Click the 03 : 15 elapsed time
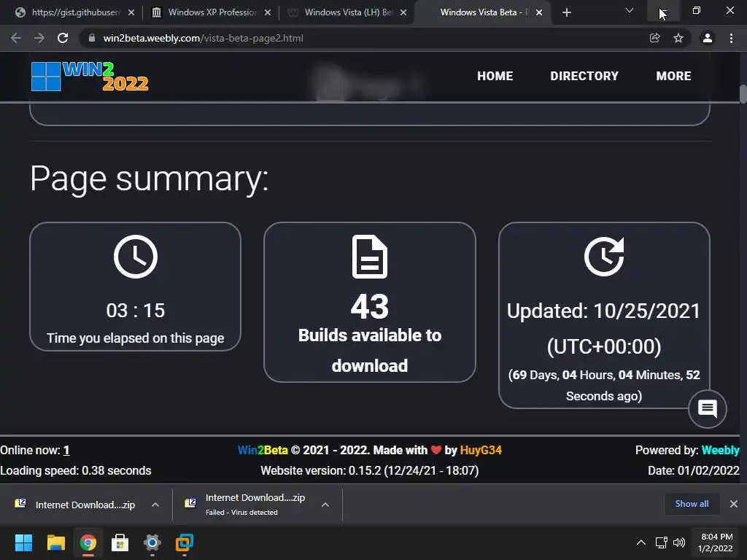 (135, 311)
